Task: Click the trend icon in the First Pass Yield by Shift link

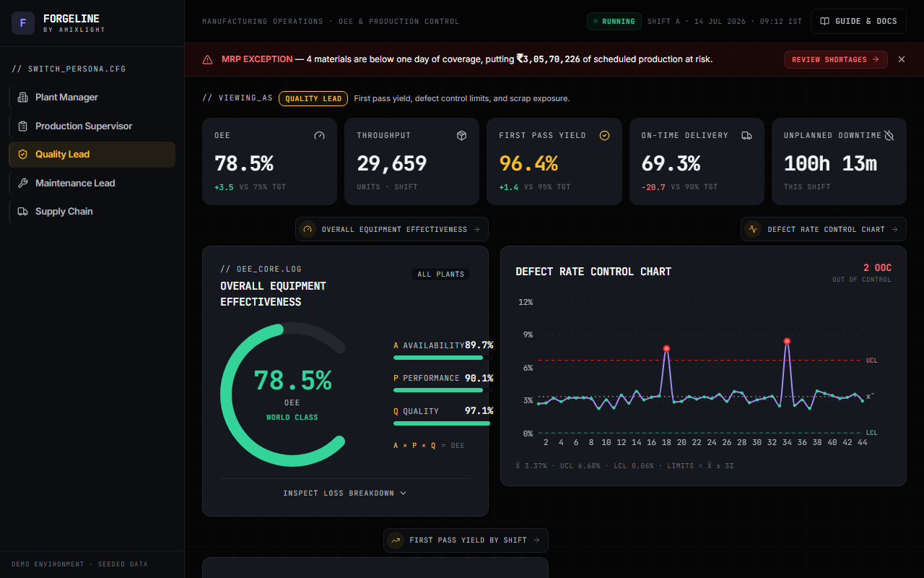Action: point(396,540)
